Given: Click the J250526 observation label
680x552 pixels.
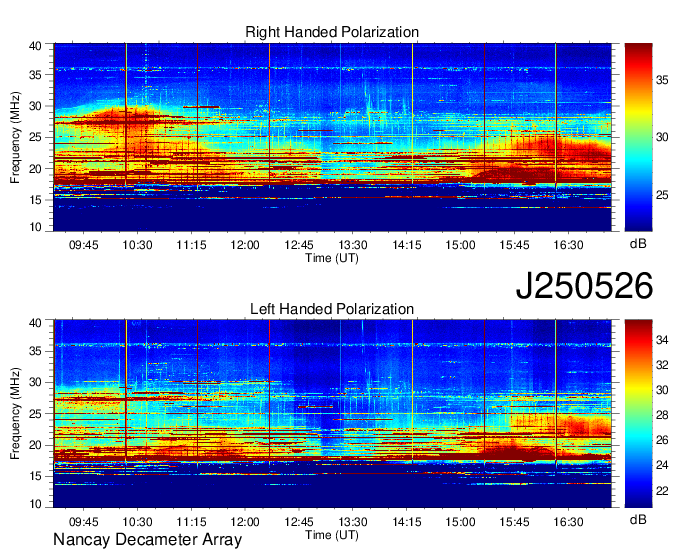Looking at the screenshot, I should click(584, 286).
